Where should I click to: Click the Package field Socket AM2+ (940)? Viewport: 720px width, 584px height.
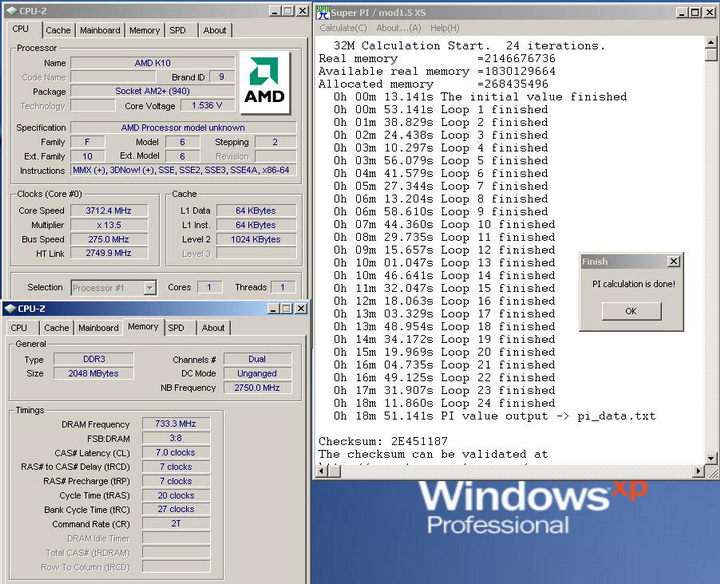(x=152, y=91)
